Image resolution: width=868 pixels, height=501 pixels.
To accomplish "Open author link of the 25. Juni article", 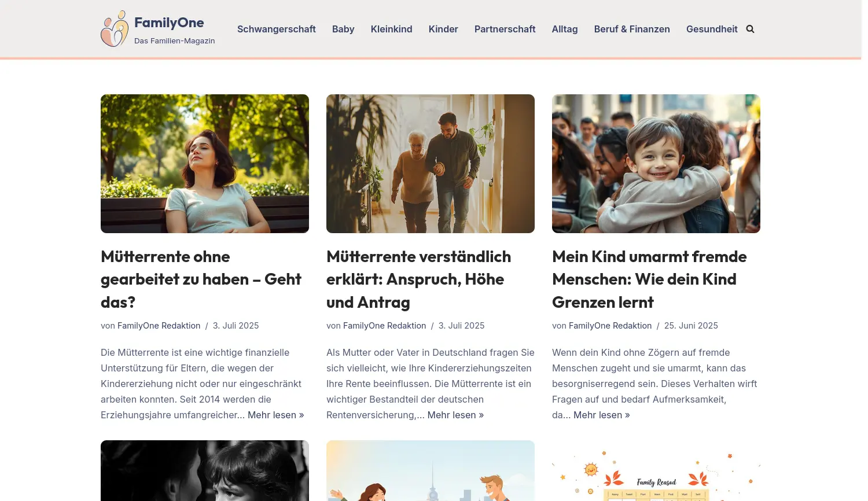I will 610,326.
